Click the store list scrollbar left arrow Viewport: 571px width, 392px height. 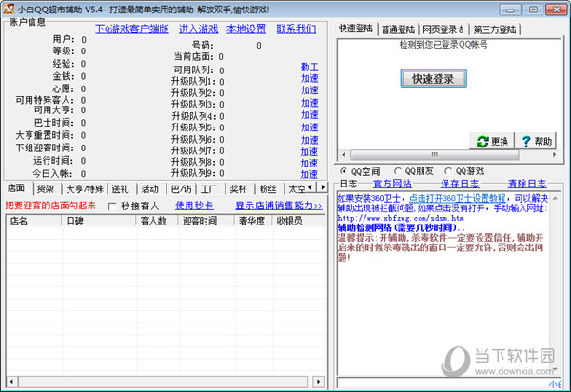[11, 382]
